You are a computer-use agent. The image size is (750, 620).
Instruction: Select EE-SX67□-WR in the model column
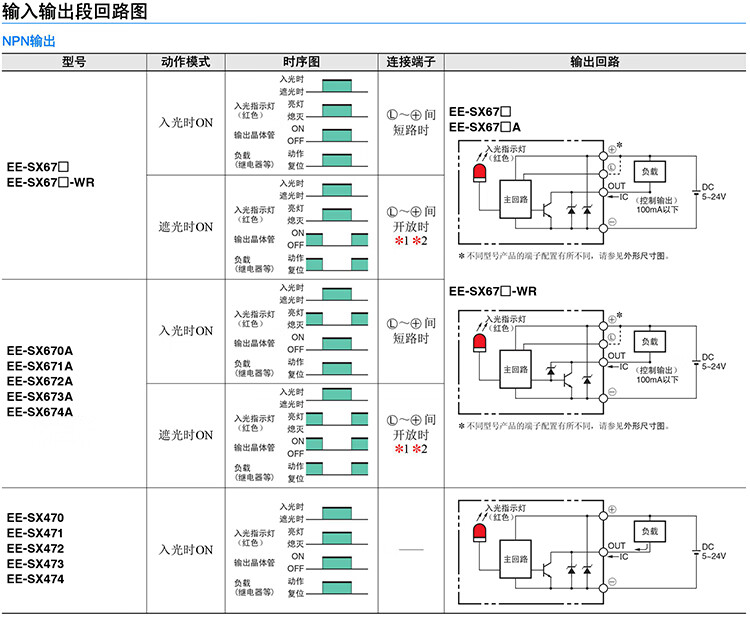51,182
